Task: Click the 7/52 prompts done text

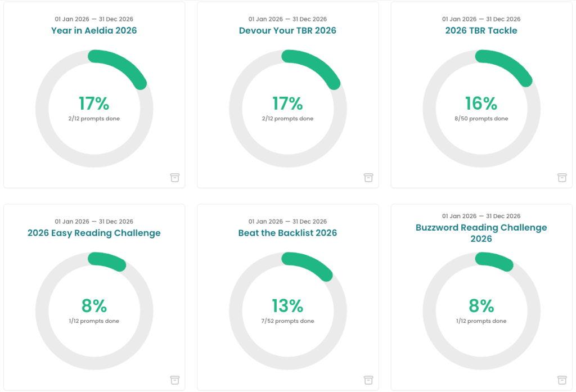Action: (287, 321)
